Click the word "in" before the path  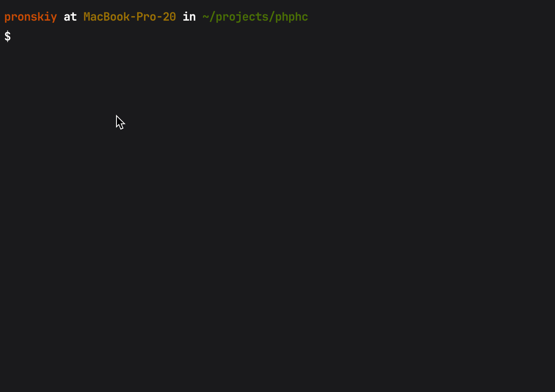click(189, 17)
